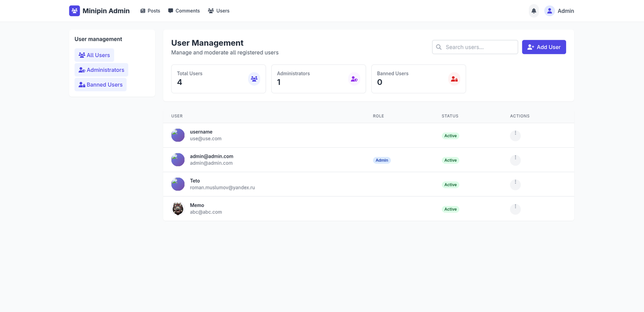Click Teto's avatar image
Viewport: 644px width, 312px height.
178,184
